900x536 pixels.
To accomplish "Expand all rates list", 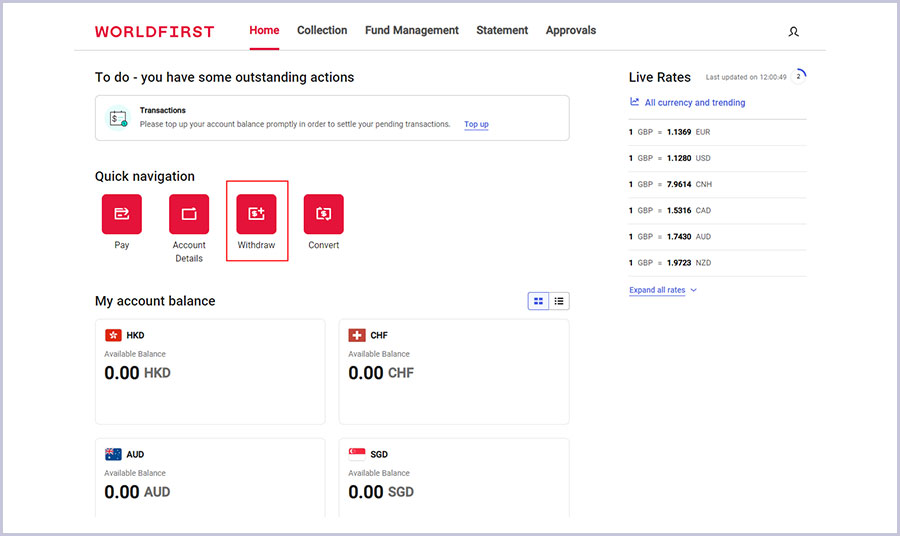I will 657,290.
